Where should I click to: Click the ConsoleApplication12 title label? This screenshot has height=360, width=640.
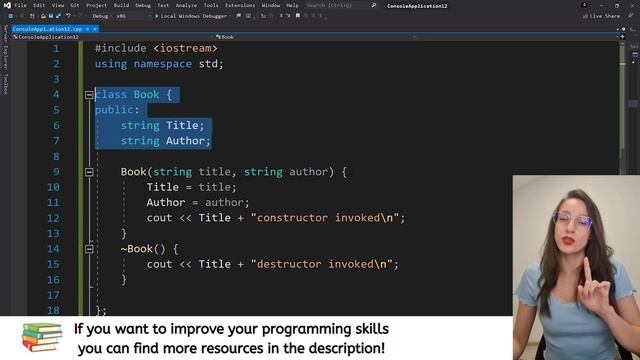tap(417, 6)
